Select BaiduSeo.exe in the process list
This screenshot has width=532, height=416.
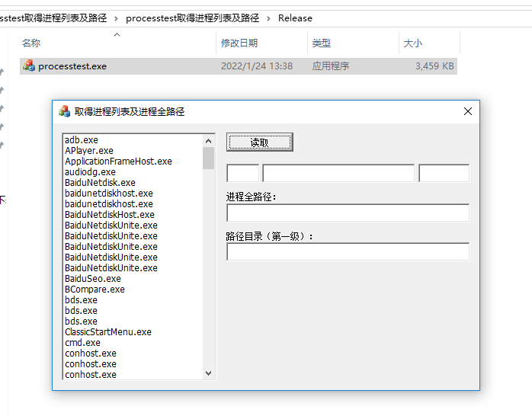(x=93, y=279)
